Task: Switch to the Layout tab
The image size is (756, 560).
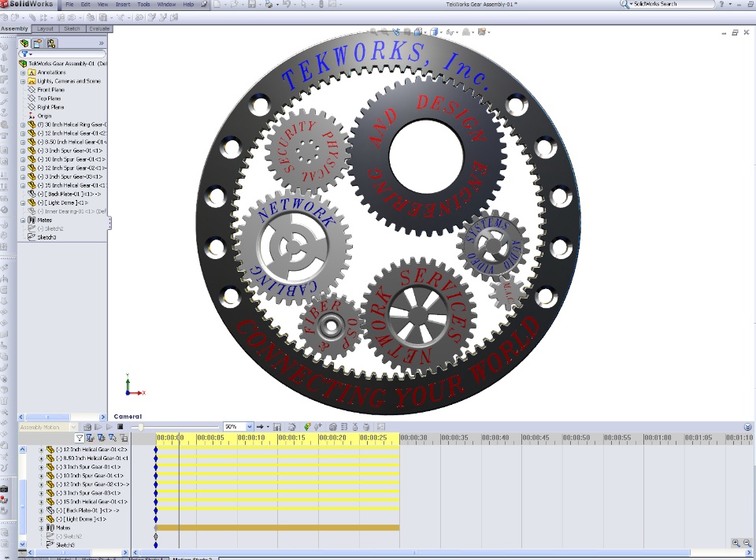Action: coord(46,29)
